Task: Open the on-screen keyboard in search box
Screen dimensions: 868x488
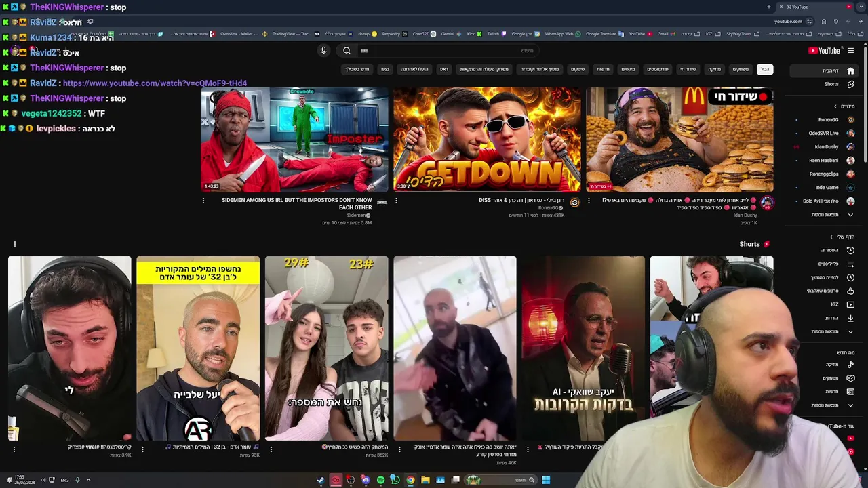Action: point(364,50)
